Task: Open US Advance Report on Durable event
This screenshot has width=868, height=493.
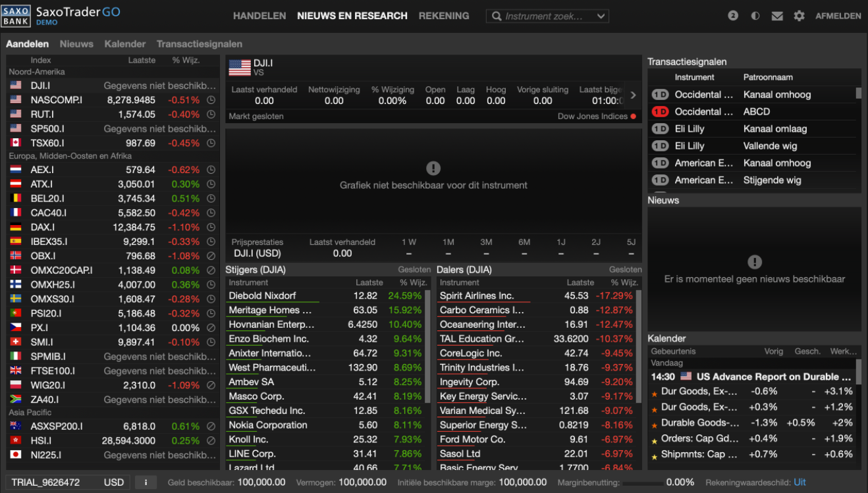Action: point(751,377)
